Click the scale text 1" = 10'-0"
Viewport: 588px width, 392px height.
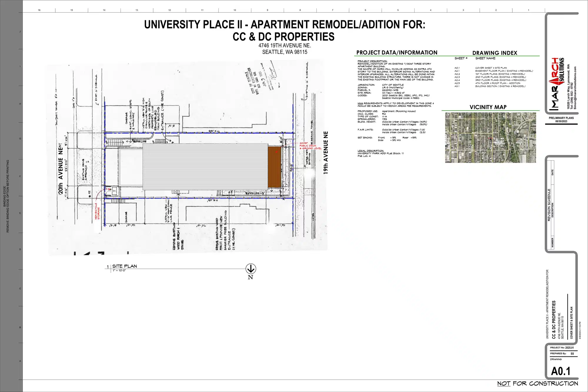pyautogui.click(x=119, y=271)
